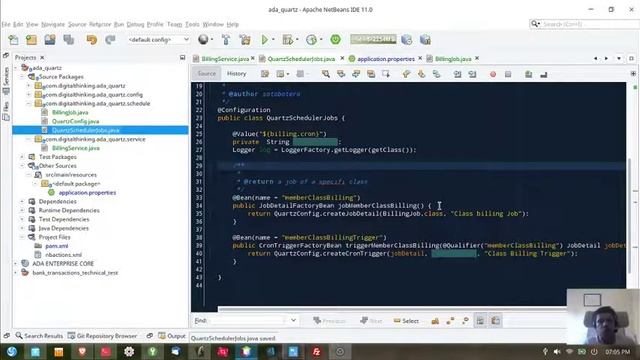Click the Source view button
The width and height of the screenshot is (640, 360).
click(x=207, y=74)
